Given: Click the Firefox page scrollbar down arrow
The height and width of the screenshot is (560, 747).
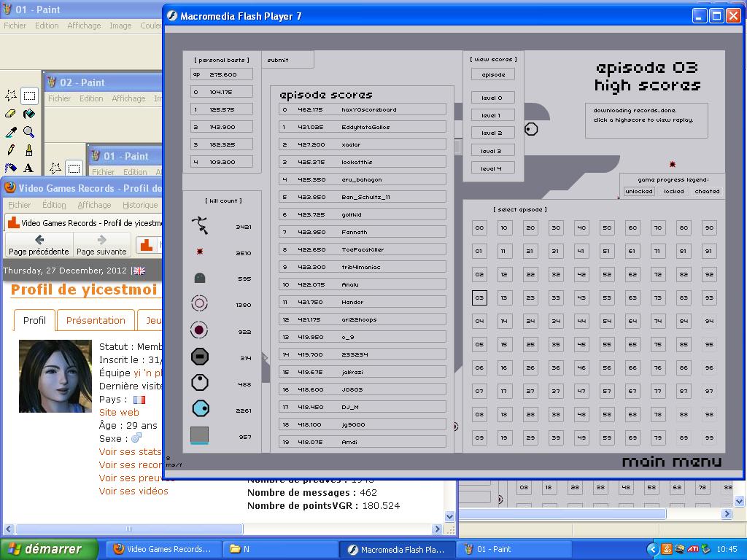Looking at the screenshot, I should [x=450, y=516].
